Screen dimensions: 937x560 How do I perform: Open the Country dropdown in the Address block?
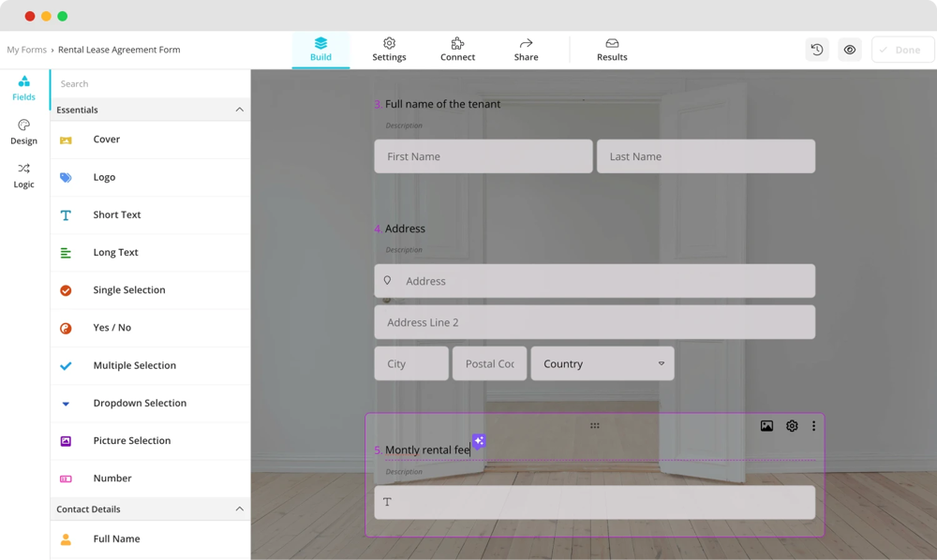(602, 363)
